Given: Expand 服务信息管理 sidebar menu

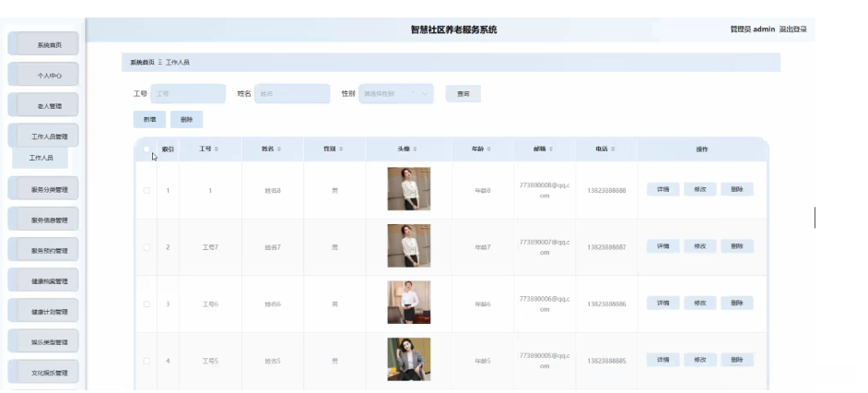Looking at the screenshot, I should click(x=43, y=220).
